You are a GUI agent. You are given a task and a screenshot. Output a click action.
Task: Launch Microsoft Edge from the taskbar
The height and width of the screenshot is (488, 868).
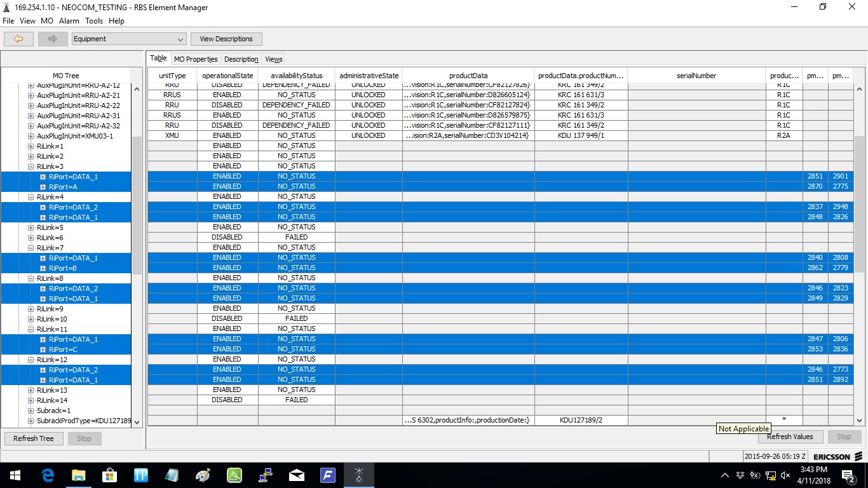point(48,475)
